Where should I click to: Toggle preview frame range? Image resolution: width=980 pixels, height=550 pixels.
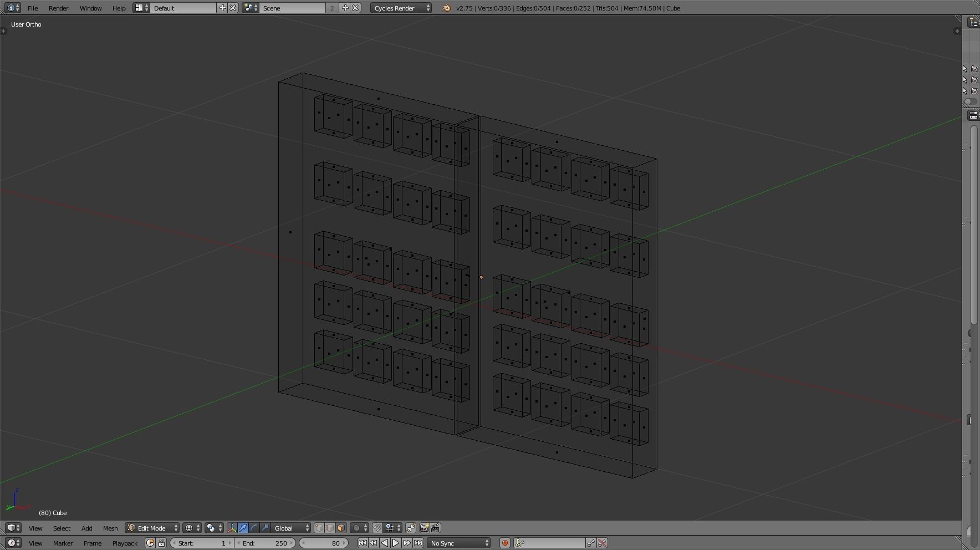150,543
